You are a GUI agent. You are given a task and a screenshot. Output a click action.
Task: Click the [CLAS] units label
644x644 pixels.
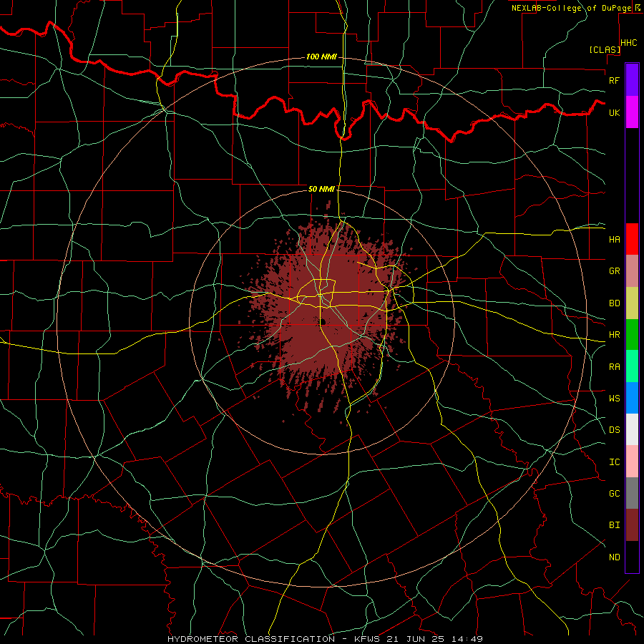tap(605, 49)
